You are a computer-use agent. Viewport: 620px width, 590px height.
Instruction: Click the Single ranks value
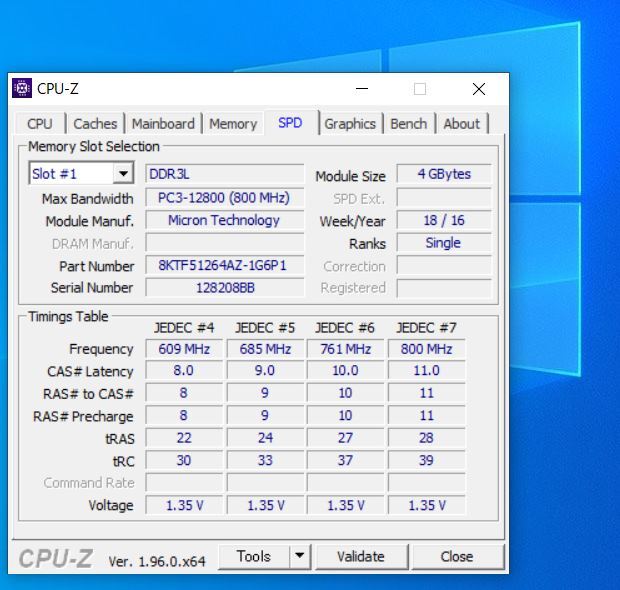coord(444,243)
